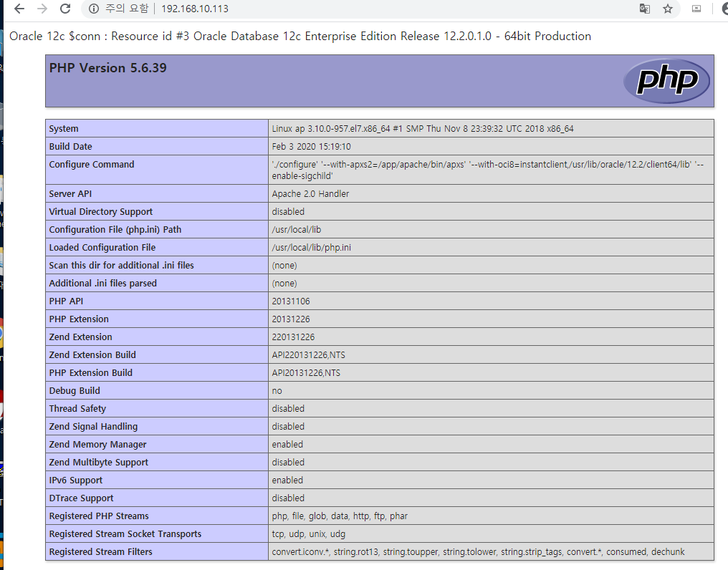Click the 'PHP API' row label

click(x=66, y=301)
